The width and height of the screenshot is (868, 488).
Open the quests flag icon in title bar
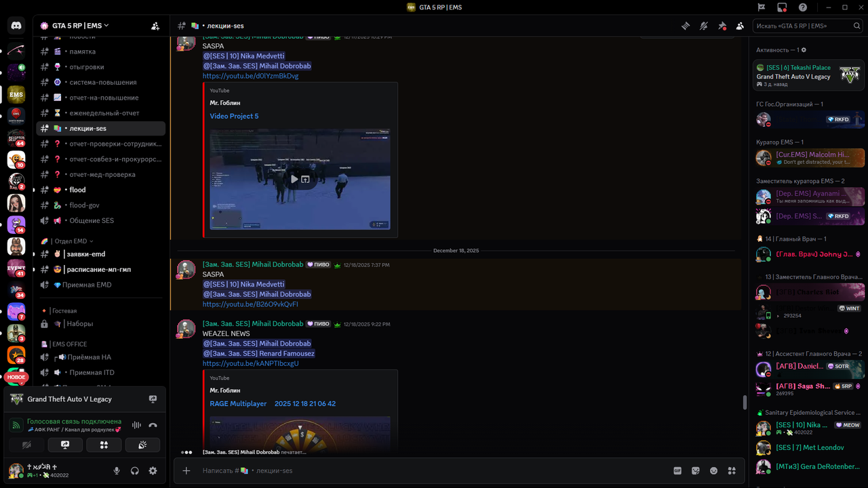pyautogui.click(x=762, y=7)
